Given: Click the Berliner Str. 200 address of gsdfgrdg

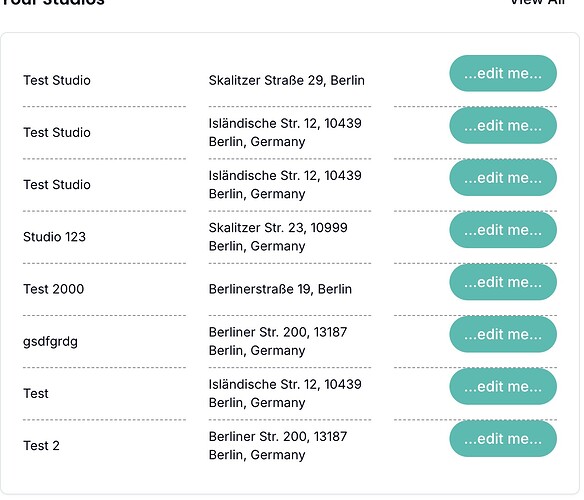Looking at the screenshot, I should click(278, 341).
